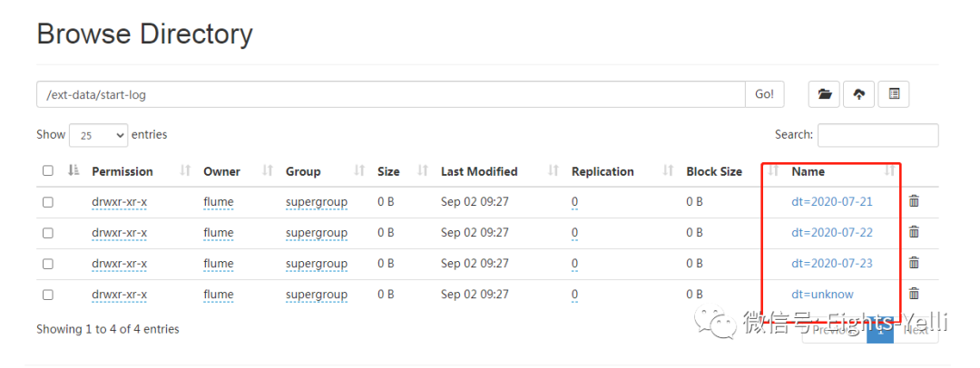Toggle the select-all checkbox in header

point(48,170)
